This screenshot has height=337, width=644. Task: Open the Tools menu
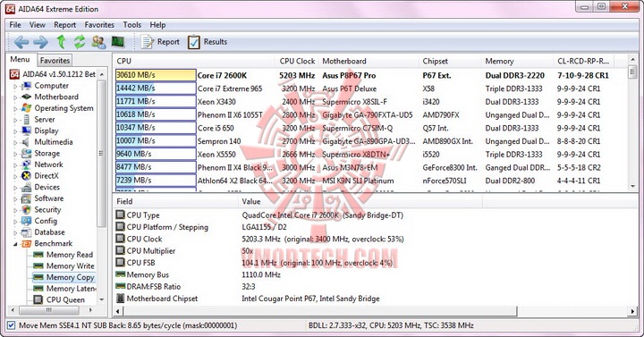(131, 25)
